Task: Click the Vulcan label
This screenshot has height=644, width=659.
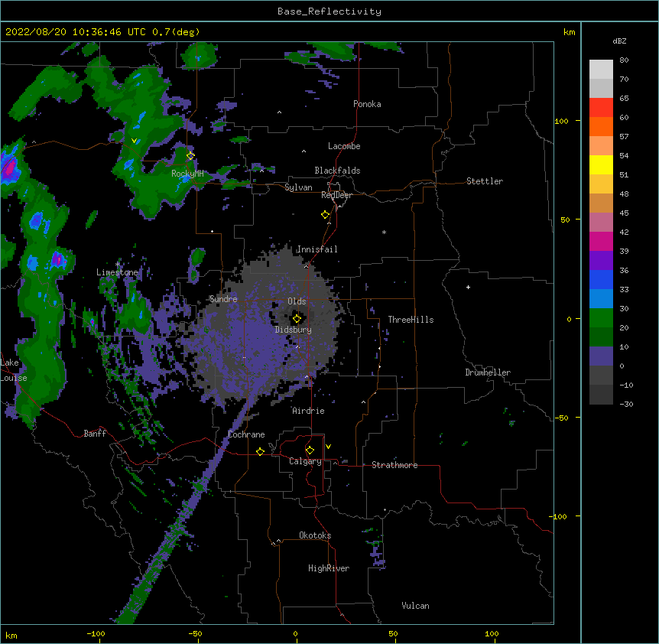Action: (415, 606)
